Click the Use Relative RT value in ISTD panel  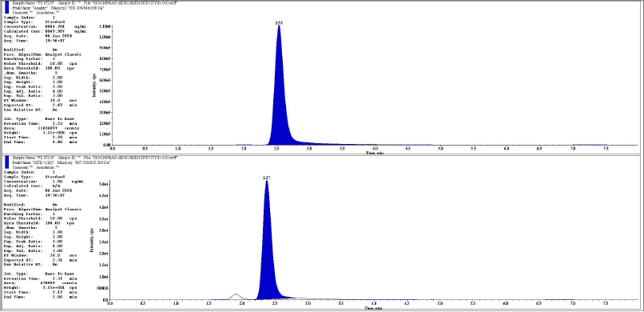54,264
